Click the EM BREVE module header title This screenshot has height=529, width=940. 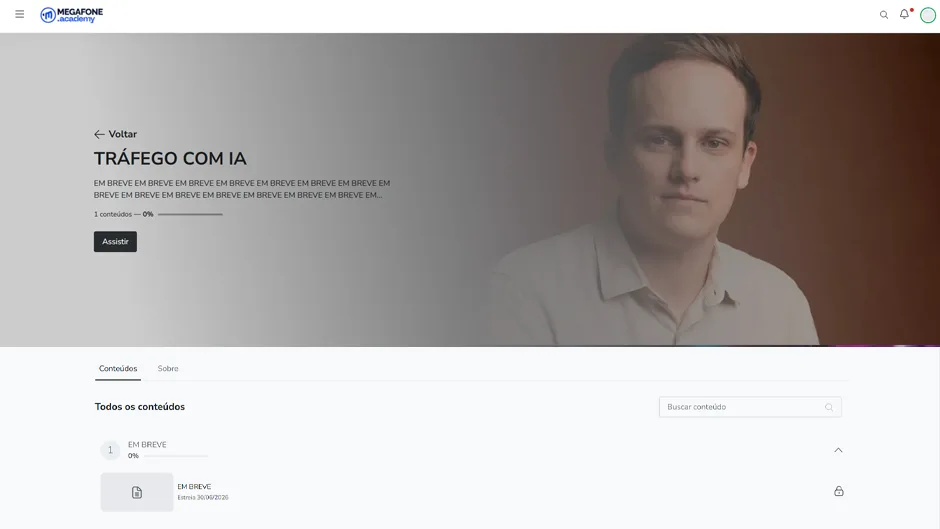pyautogui.click(x=147, y=444)
